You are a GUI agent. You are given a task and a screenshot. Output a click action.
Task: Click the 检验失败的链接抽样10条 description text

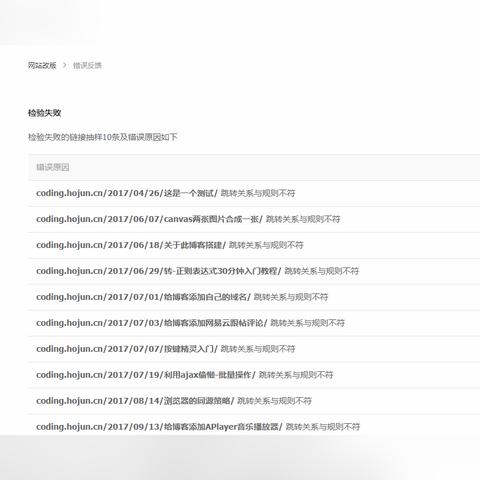tap(103, 137)
